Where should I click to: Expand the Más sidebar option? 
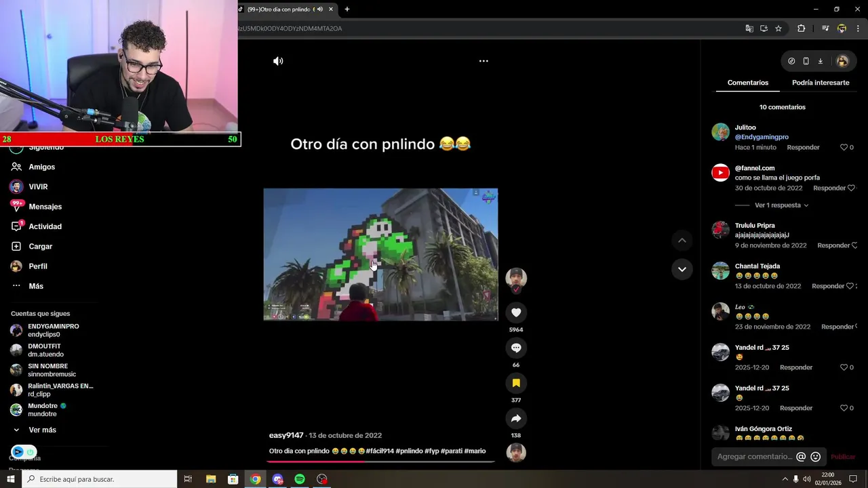tap(35, 286)
